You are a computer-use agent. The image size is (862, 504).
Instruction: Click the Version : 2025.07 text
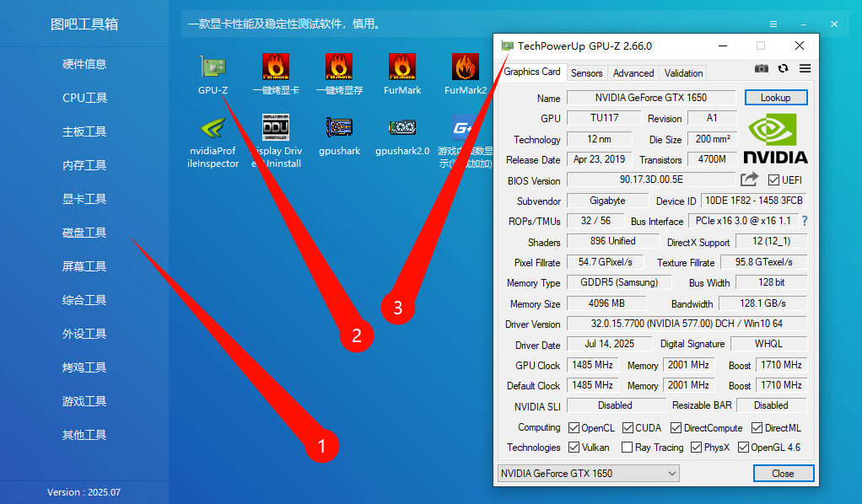[x=84, y=492]
